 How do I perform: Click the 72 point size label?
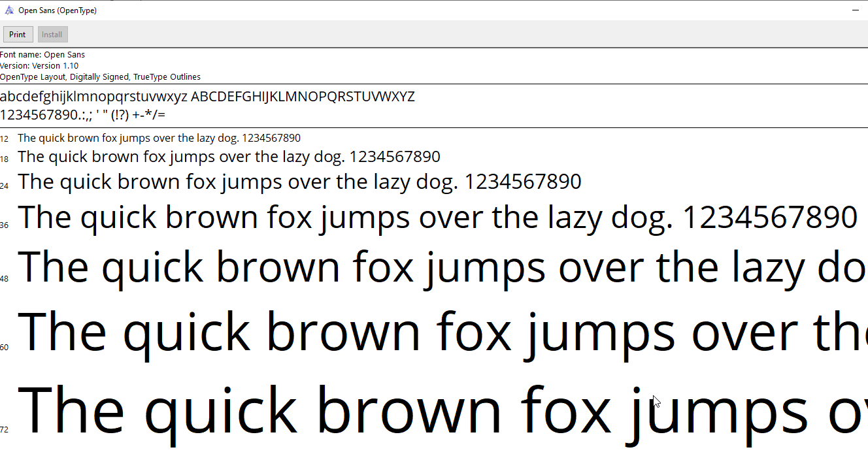tap(5, 429)
